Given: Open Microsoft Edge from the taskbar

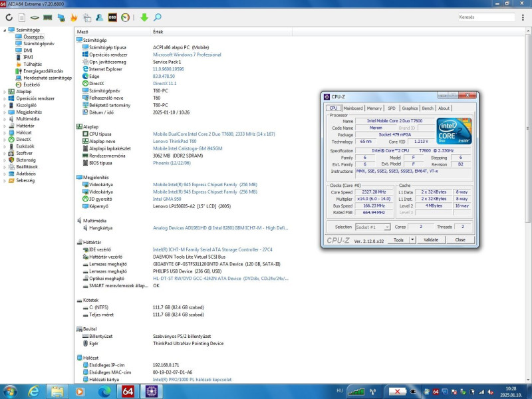Looking at the screenshot, I should coord(104,392).
